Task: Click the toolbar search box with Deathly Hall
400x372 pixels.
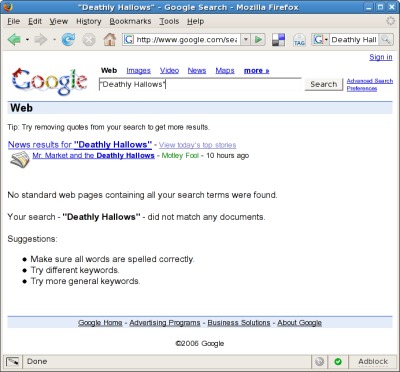Action: [354, 40]
